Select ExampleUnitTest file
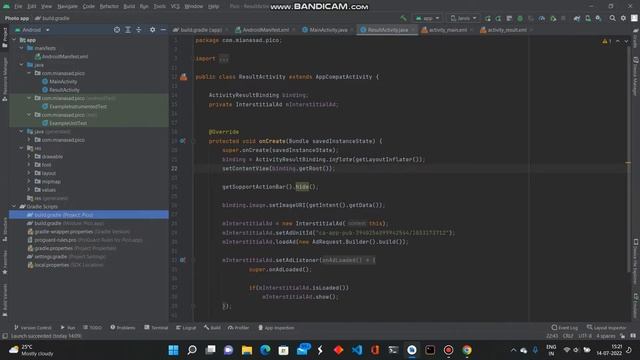The height and width of the screenshot is (360, 640). click(x=64, y=123)
